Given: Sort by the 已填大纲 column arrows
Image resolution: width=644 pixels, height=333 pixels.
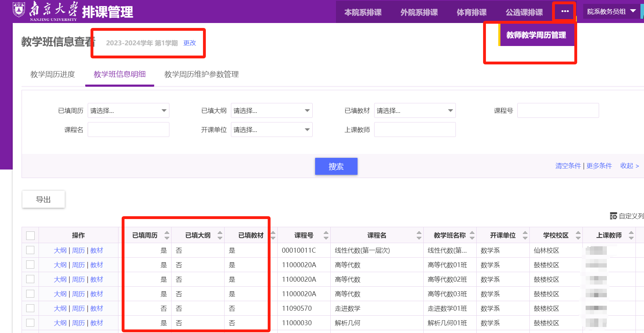Looking at the screenshot, I should [x=220, y=235].
